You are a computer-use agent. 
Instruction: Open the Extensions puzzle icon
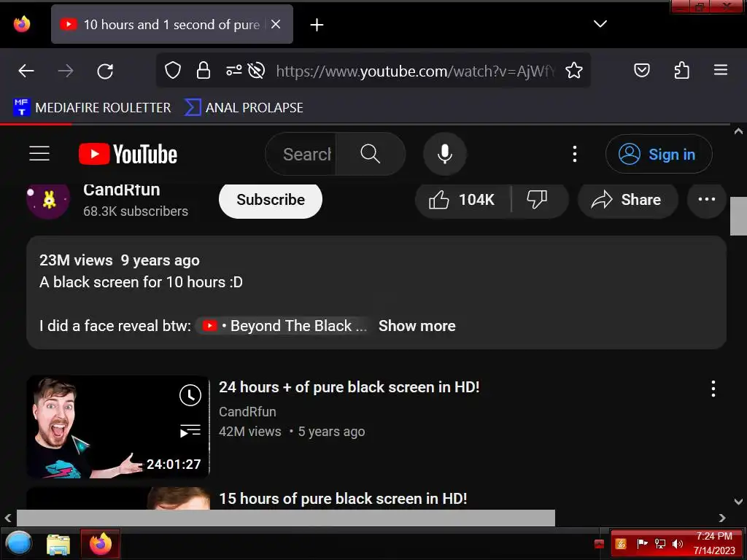tap(682, 71)
